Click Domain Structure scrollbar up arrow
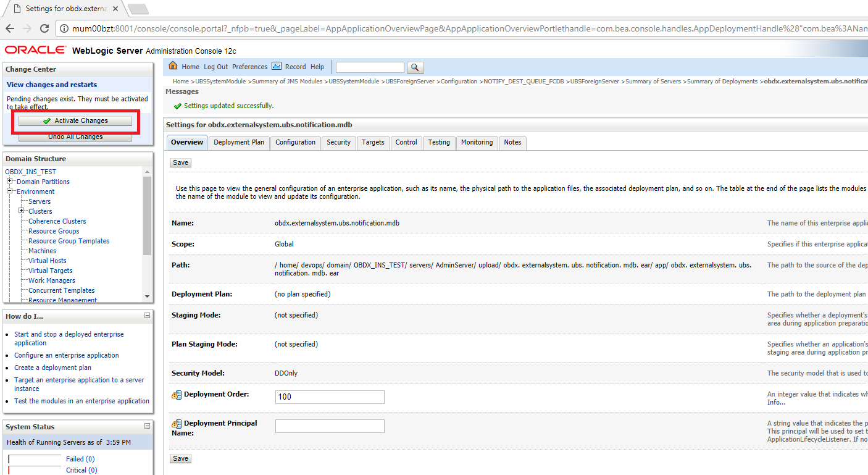The width and height of the screenshot is (868, 475). click(x=147, y=171)
